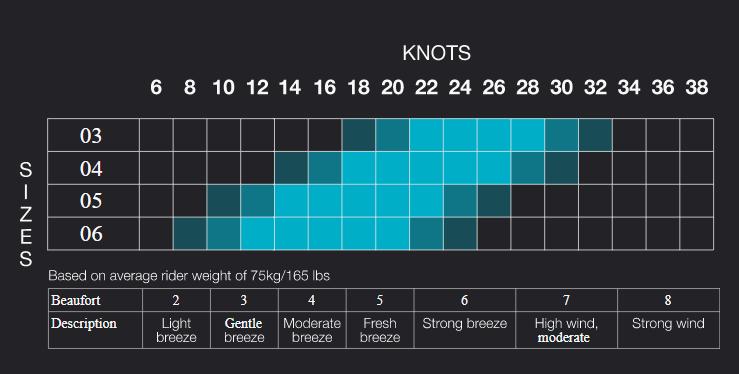
Task: Click the 6 knots column header
Action: 156,88
